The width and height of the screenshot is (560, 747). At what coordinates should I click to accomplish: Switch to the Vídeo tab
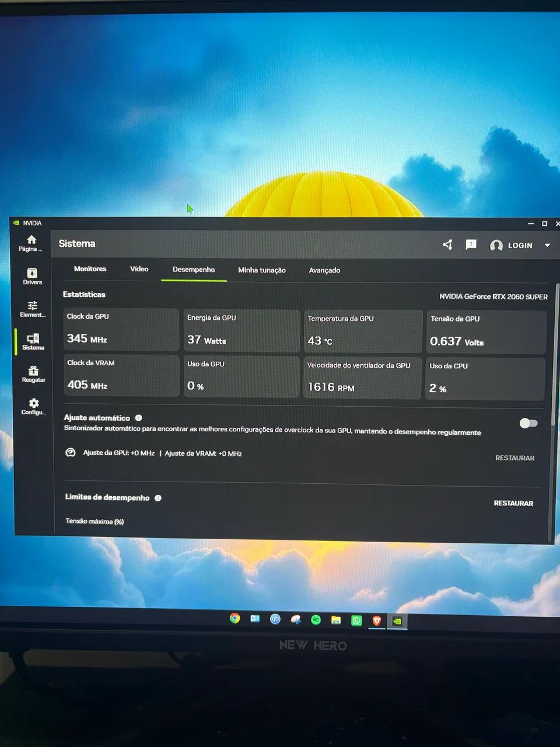(139, 269)
